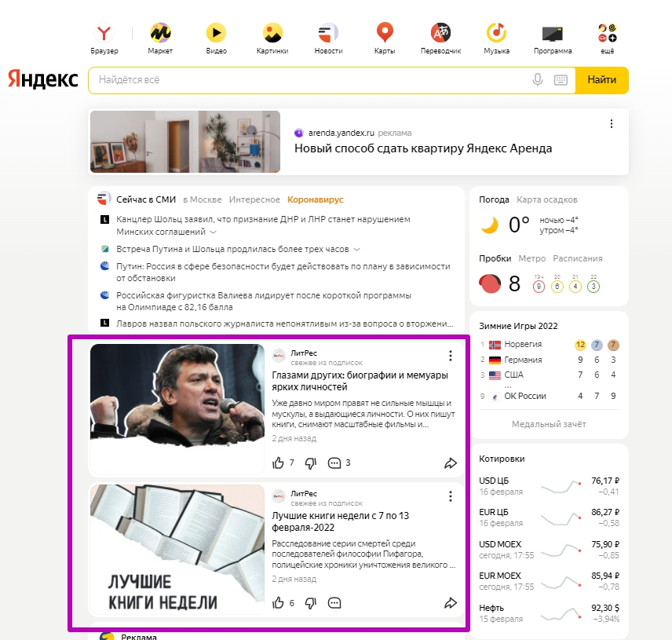The image size is (672, 640).
Task: Launch the Yandex Музыка icon
Action: click(496, 33)
